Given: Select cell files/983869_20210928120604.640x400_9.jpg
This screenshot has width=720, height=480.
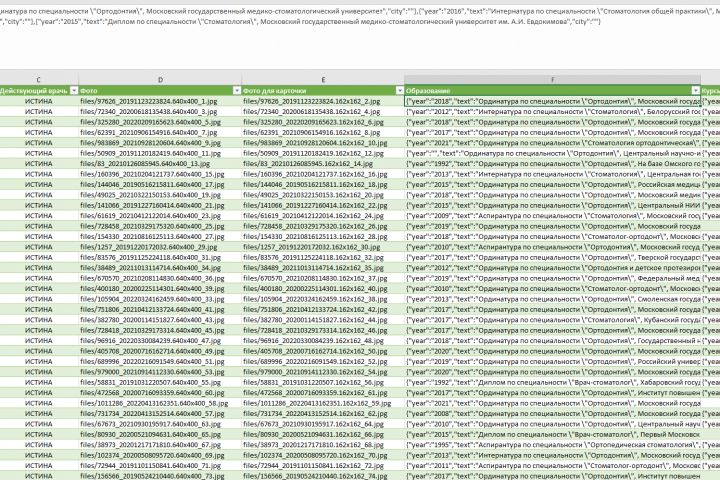Looking at the screenshot, I should click(160, 143).
